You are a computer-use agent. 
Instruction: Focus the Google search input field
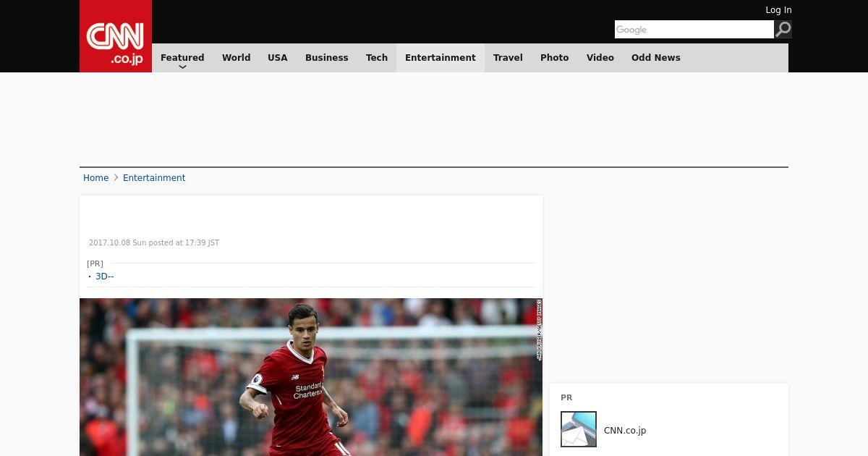tap(694, 29)
